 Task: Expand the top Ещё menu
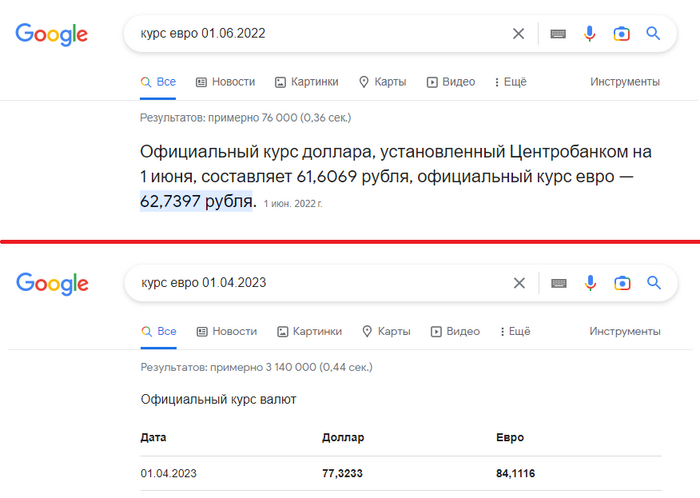point(510,82)
